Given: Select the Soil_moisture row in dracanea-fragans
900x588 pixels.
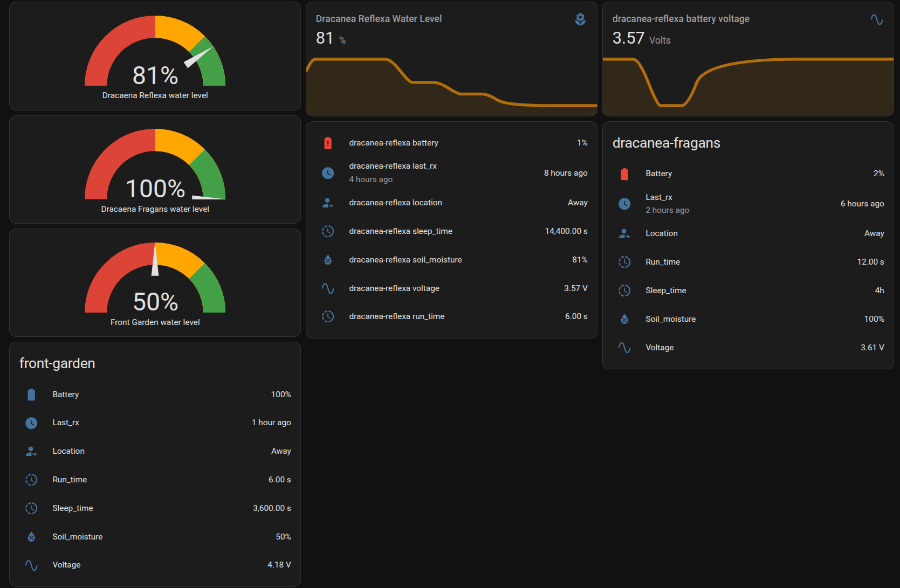Looking at the screenshot, I should coord(748,319).
